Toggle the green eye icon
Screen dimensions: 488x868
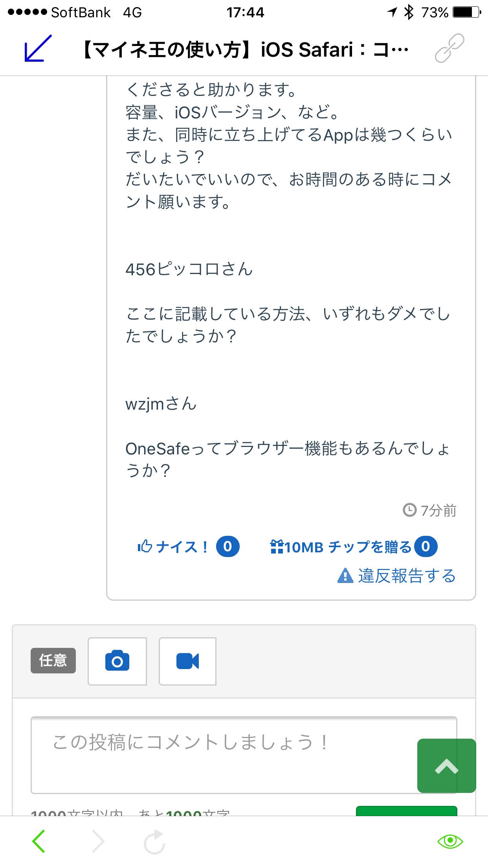pyautogui.click(x=450, y=841)
